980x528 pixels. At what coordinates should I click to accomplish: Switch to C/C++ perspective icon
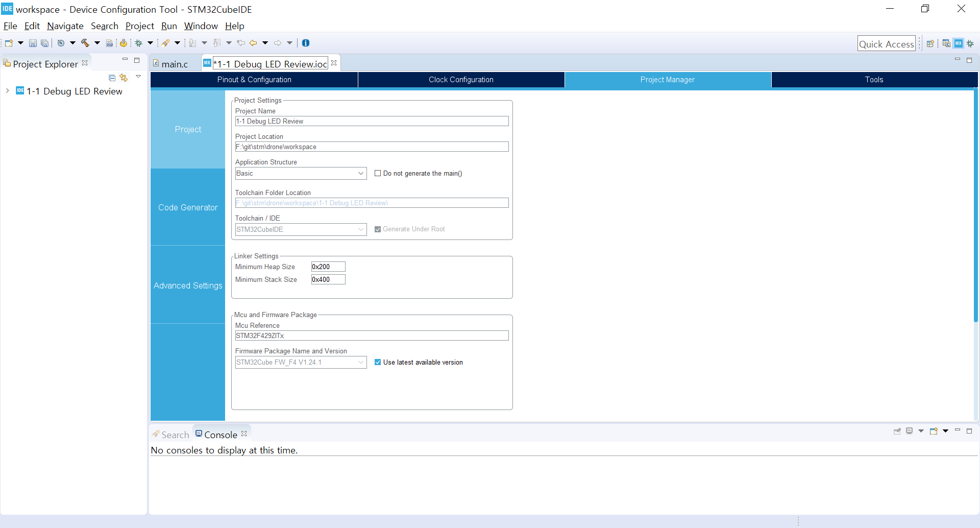click(946, 43)
